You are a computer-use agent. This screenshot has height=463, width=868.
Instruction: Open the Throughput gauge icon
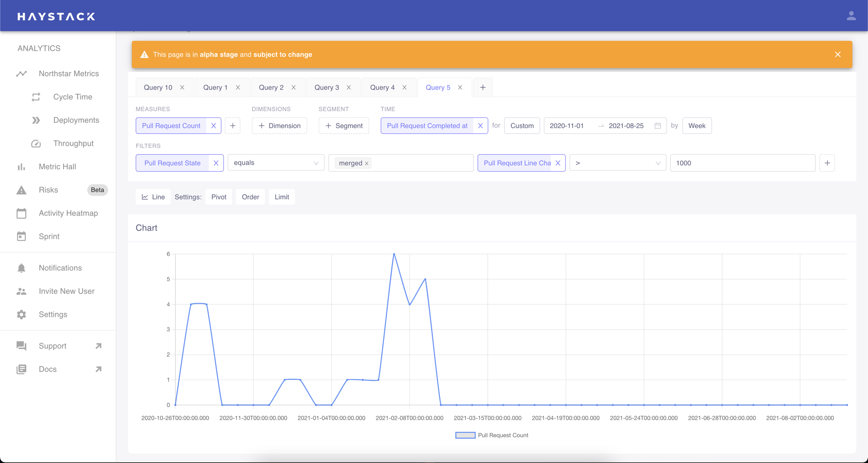pos(36,144)
